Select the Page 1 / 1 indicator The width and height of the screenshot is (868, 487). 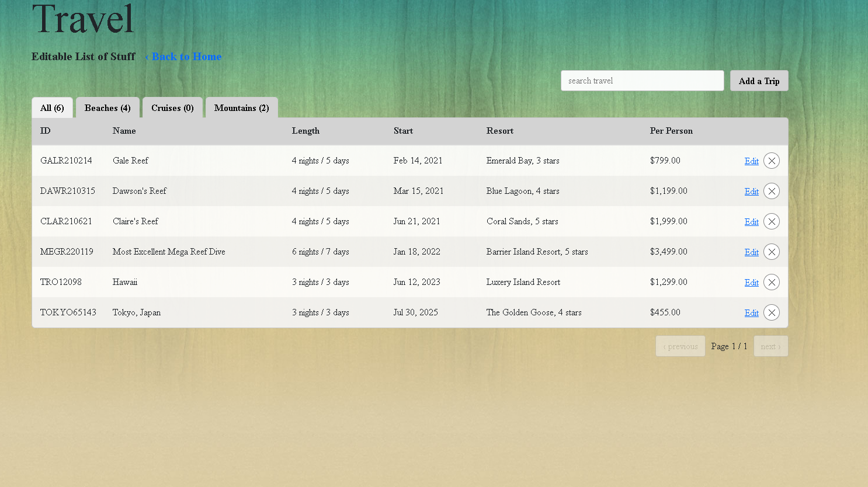(729, 346)
